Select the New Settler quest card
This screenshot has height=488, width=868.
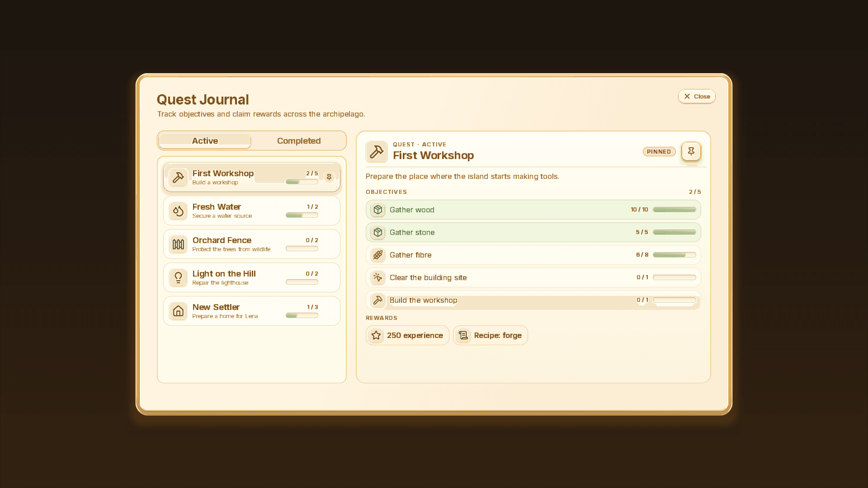tap(252, 311)
